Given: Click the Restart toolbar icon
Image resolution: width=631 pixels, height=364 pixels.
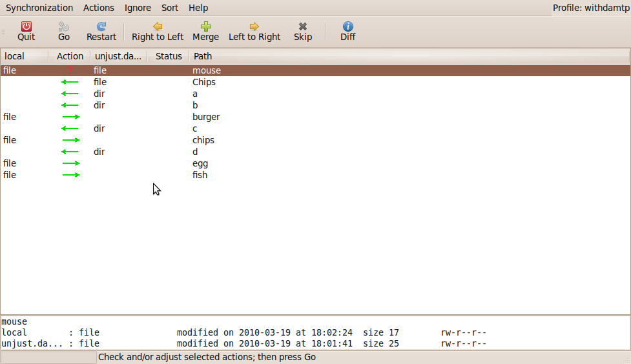Looking at the screenshot, I should (x=101, y=26).
